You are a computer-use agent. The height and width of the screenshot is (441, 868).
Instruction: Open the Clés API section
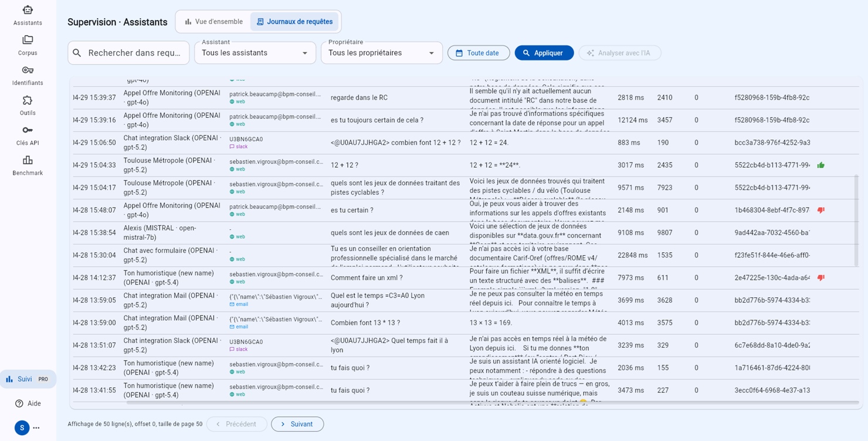pos(28,135)
